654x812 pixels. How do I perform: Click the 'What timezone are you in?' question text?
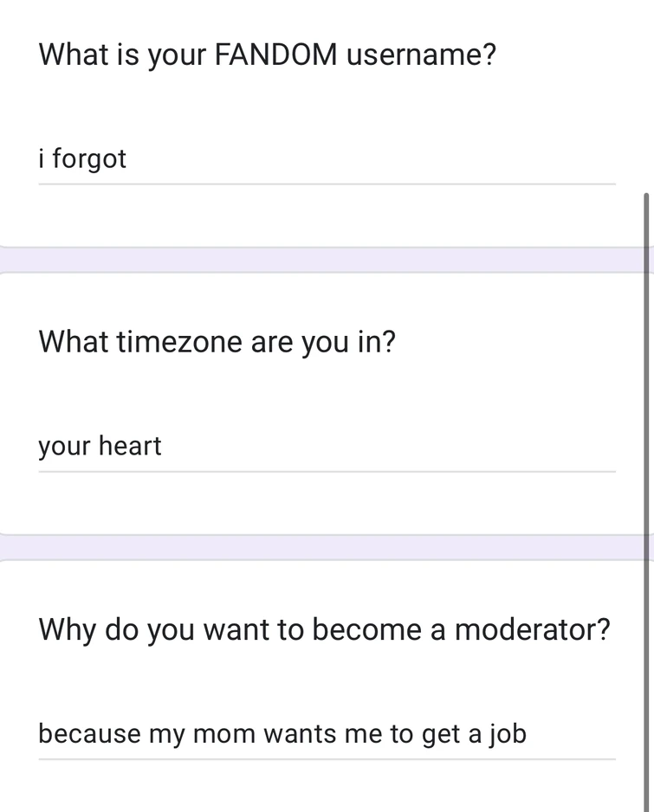coord(217,341)
